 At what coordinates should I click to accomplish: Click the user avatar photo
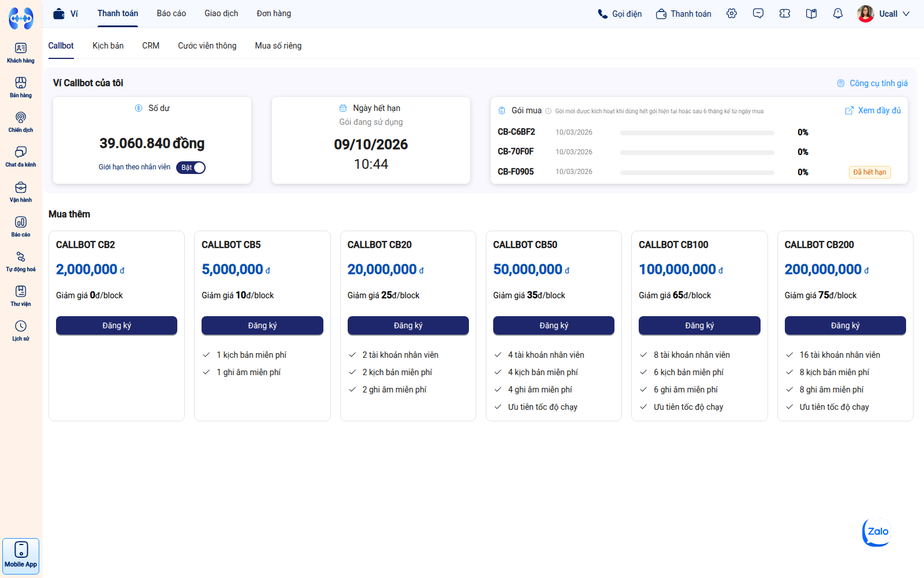(x=866, y=14)
